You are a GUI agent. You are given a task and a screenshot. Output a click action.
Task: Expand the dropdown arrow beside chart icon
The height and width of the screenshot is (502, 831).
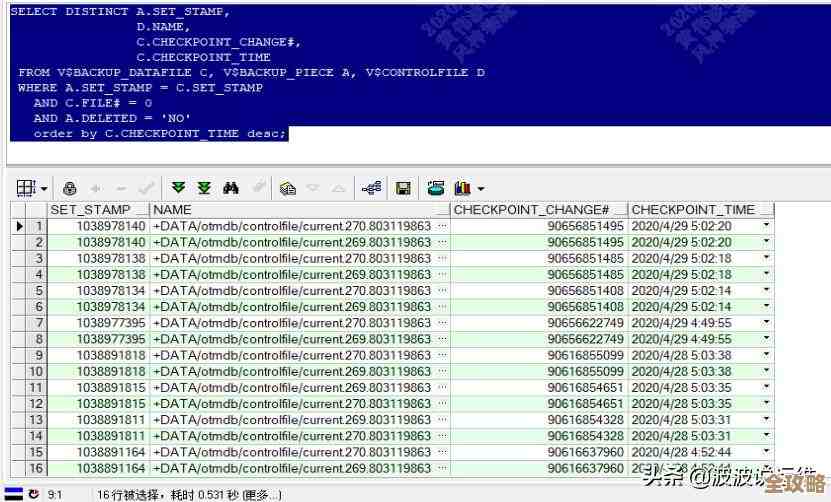click(x=481, y=189)
